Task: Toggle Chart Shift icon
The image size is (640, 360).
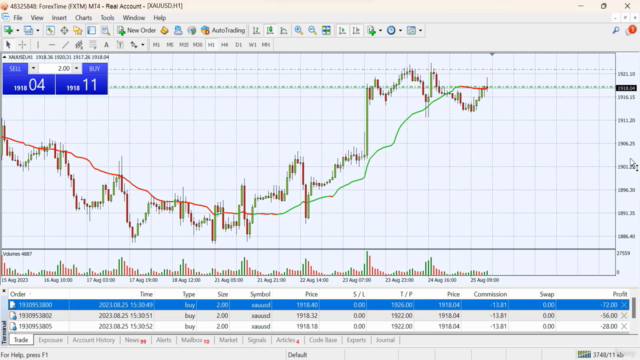Action: pos(356,30)
